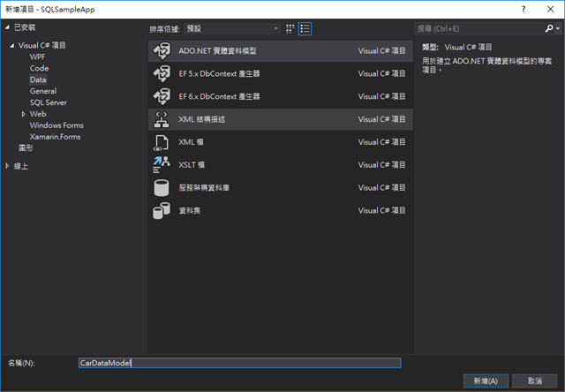This screenshot has height=392, width=565.
Task: Select the Windows Forms category
Action: pyautogui.click(x=56, y=125)
